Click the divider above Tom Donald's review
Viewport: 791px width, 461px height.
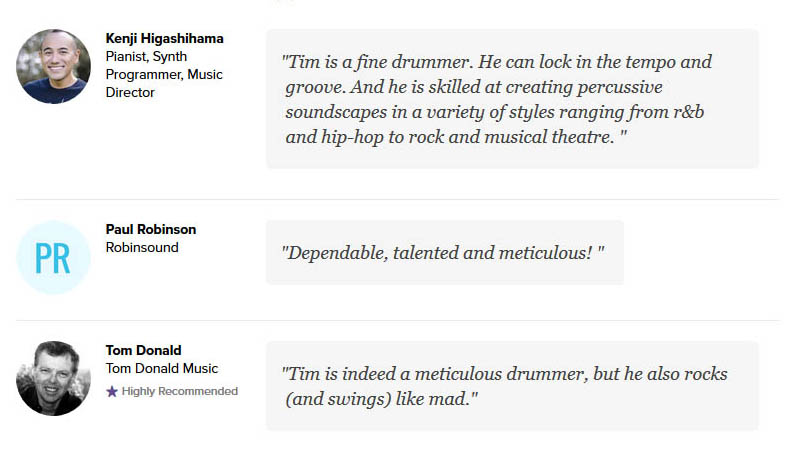pyautogui.click(x=398, y=320)
